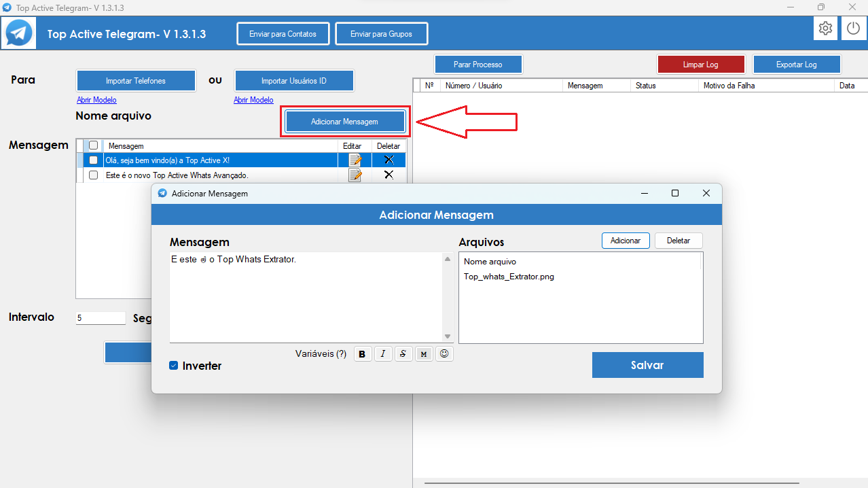Apply bold formatting in the message editor
868x488 pixels.
(363, 354)
